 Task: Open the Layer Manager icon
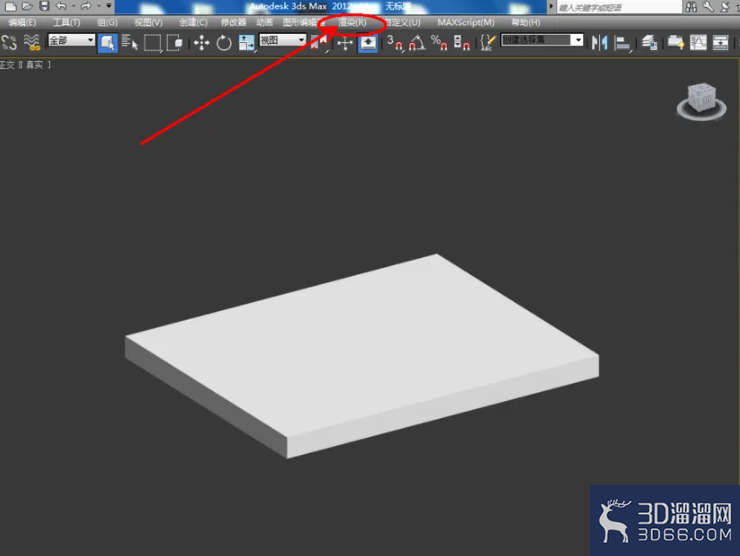(x=649, y=43)
